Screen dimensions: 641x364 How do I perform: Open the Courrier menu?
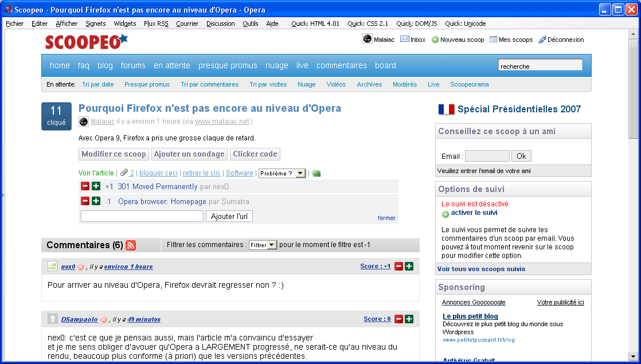(187, 24)
